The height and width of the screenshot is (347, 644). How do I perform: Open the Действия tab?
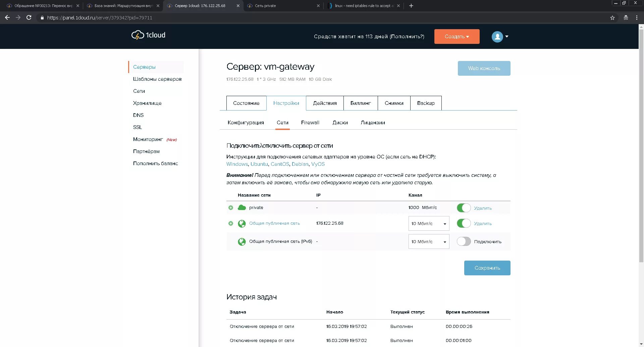[x=325, y=103]
